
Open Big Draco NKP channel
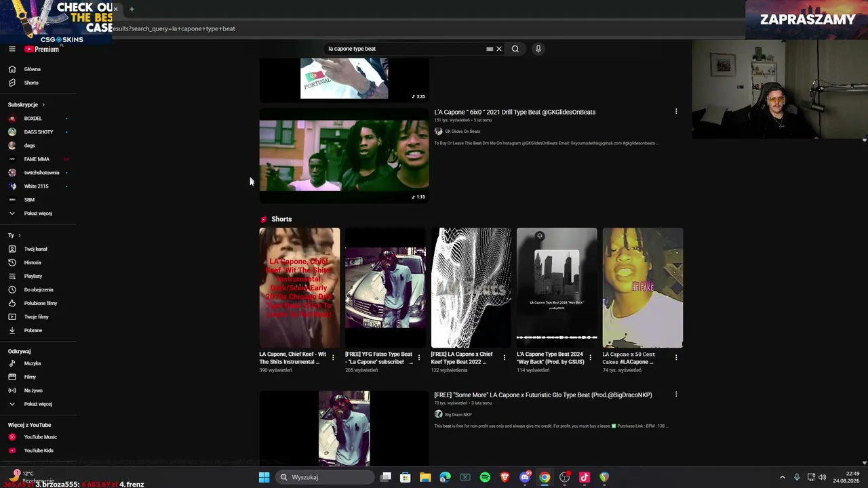tap(458, 415)
